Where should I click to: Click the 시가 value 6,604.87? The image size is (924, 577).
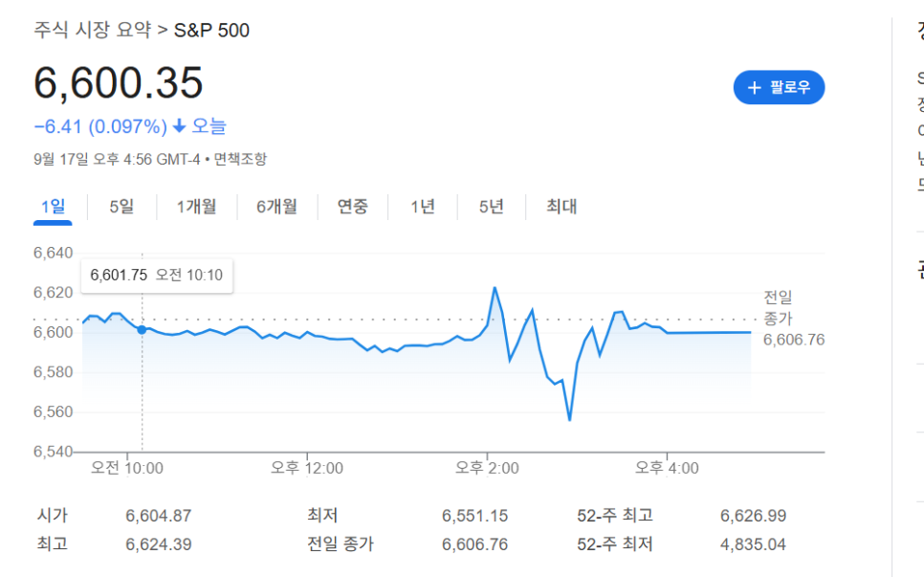pyautogui.click(x=159, y=516)
